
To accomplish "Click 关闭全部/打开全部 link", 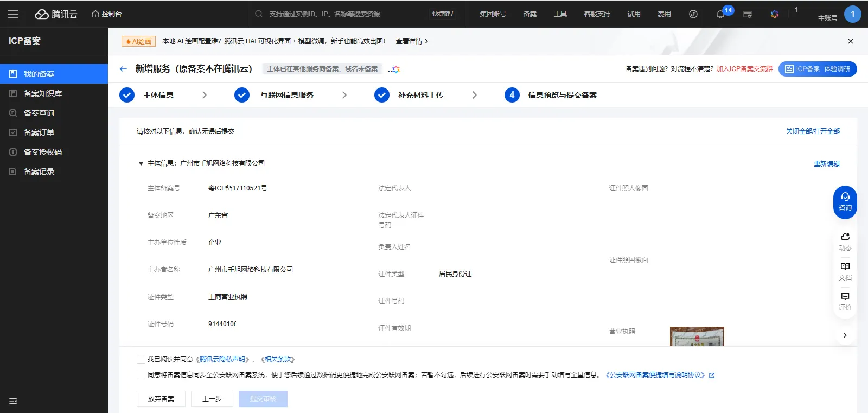I will tap(813, 131).
